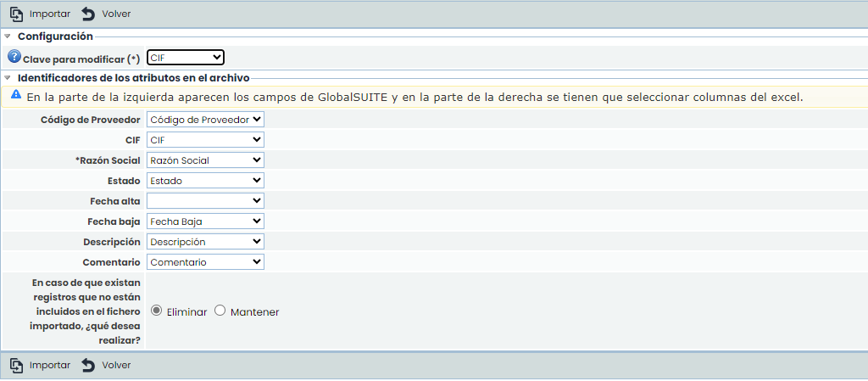This screenshot has width=868, height=381.
Task: Collapse the Identificadores de los atributos section
Action: (x=8, y=77)
